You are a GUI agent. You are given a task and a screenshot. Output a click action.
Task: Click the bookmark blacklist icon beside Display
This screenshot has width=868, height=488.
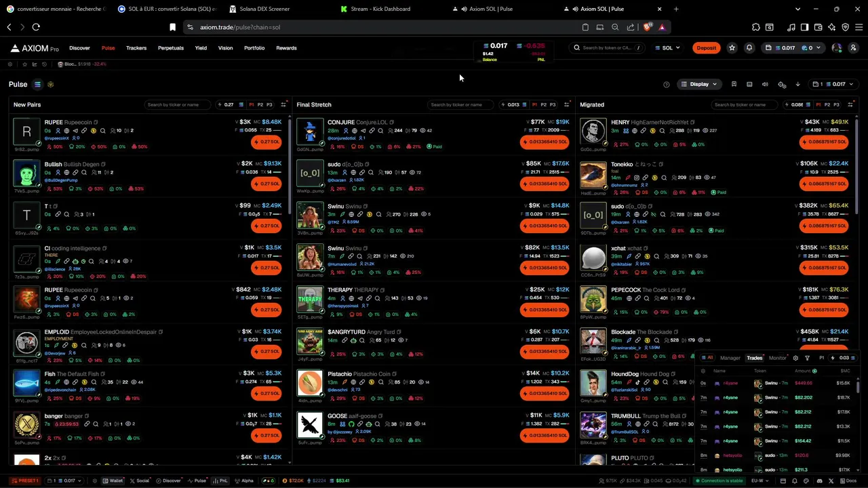point(734,84)
